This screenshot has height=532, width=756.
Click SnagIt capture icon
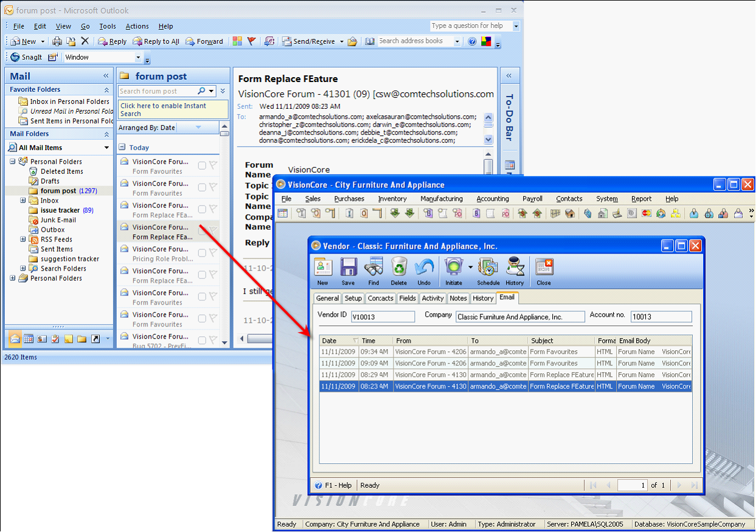click(15, 57)
